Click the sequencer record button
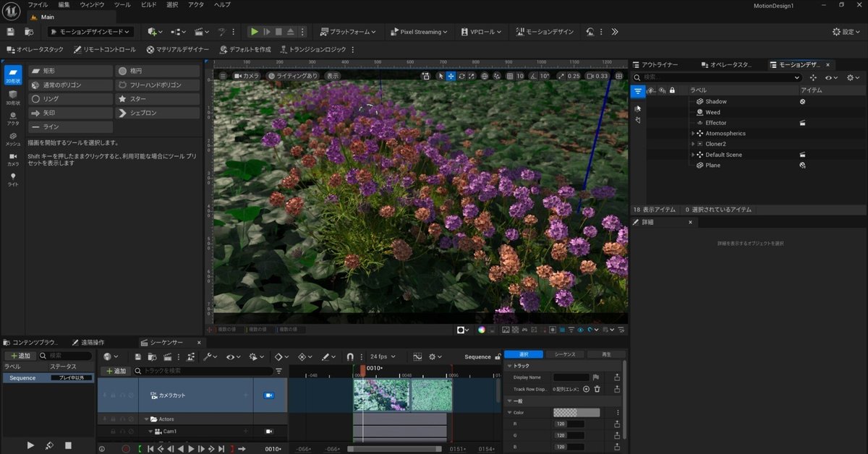Viewport: 868px width, 454px height. click(x=125, y=449)
